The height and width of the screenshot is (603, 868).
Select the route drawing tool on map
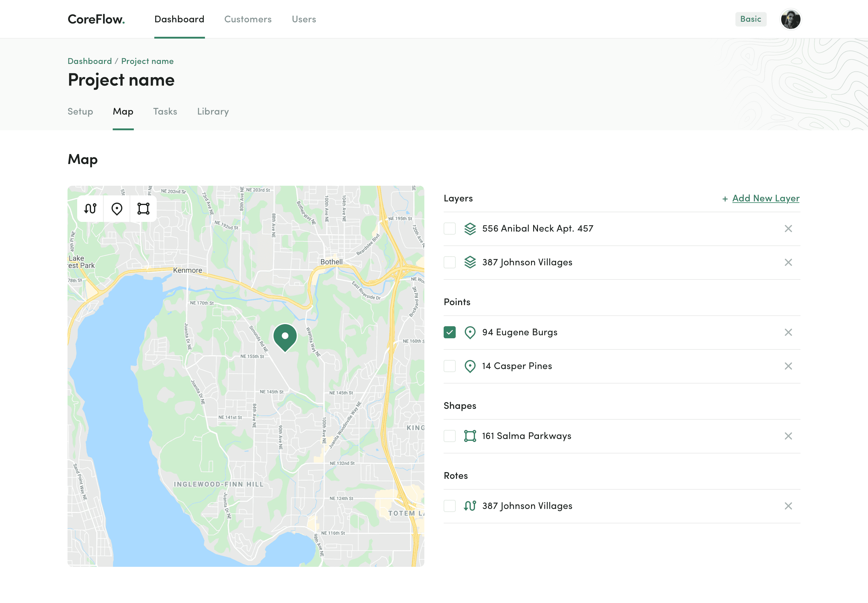click(x=90, y=209)
